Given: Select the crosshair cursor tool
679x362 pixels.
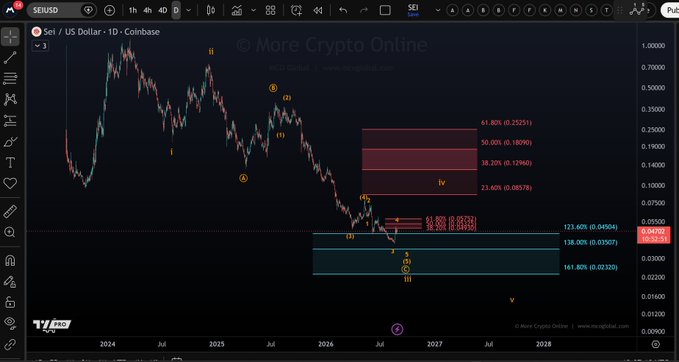Looking at the screenshot, I should point(10,37).
